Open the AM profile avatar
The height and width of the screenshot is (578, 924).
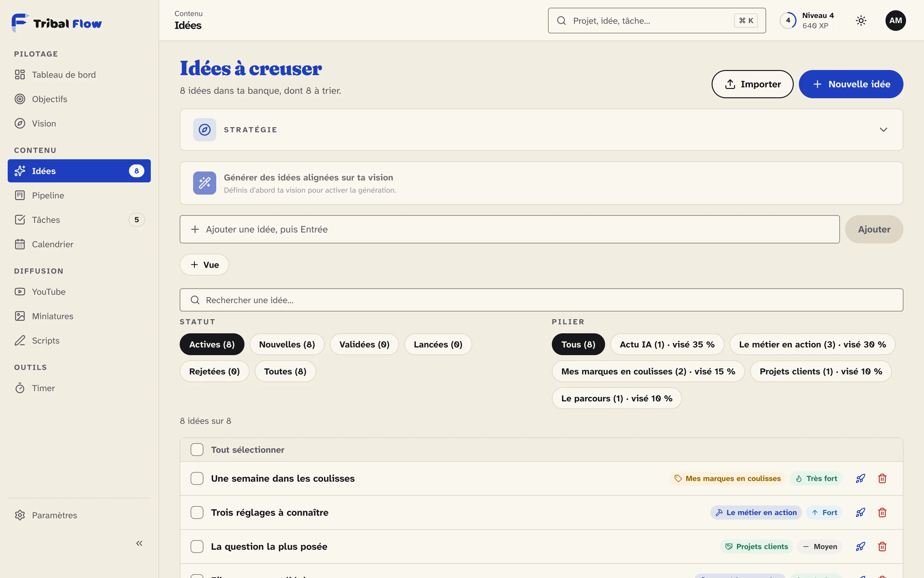[895, 21]
